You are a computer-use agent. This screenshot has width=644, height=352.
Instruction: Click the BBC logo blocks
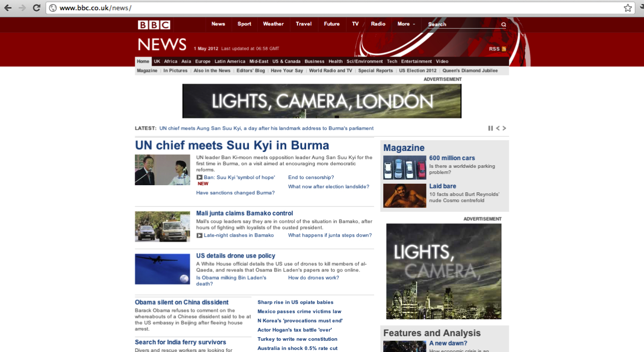[154, 24]
